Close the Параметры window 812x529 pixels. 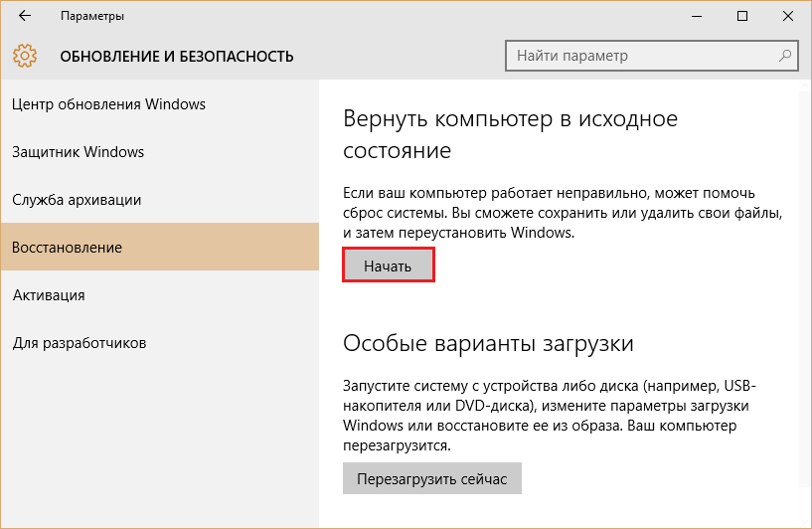787,17
